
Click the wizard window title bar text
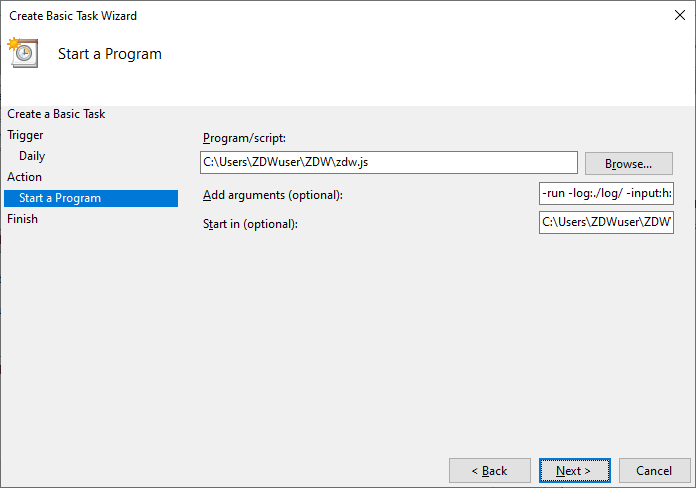73,16
